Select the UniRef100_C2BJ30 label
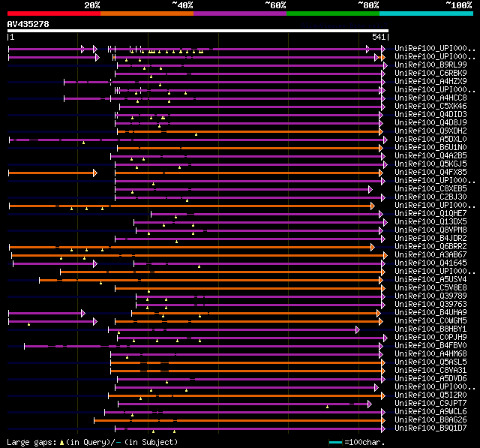Viewport: 480px width, 448px height. click(430, 197)
